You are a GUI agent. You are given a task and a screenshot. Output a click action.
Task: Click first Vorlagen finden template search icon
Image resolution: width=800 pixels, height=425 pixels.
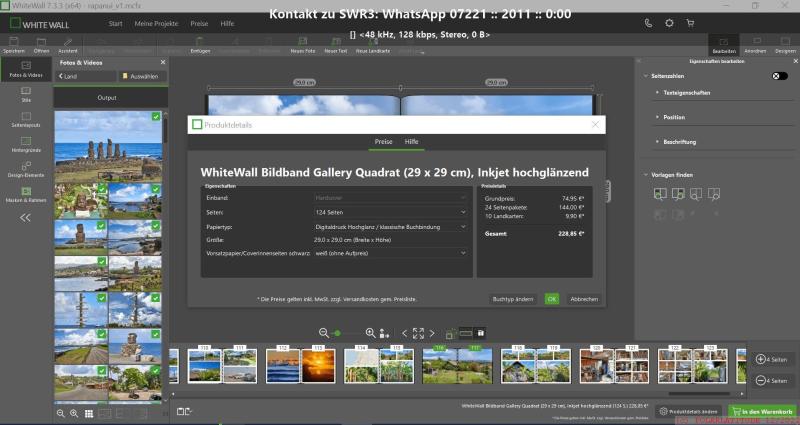pyautogui.click(x=660, y=194)
